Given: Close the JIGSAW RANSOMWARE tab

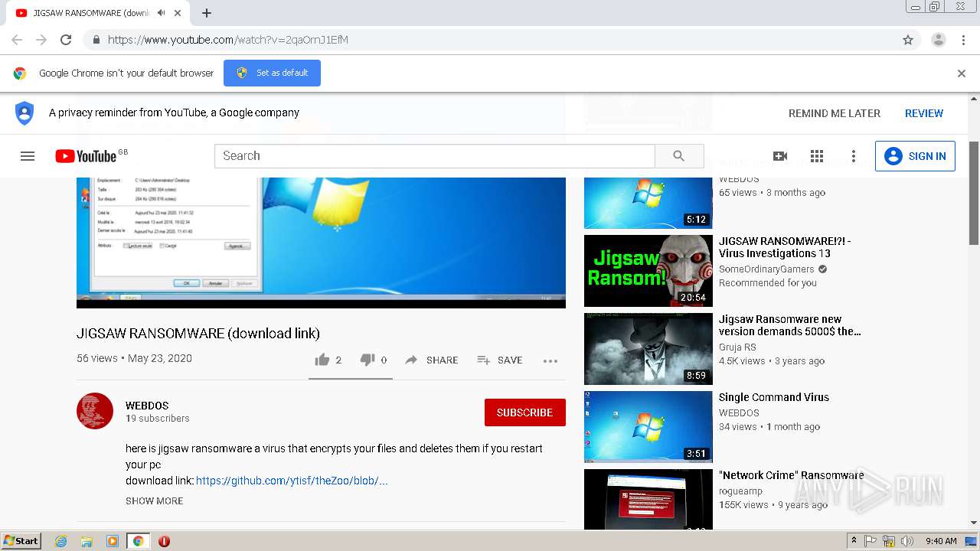Looking at the screenshot, I should tap(178, 13).
